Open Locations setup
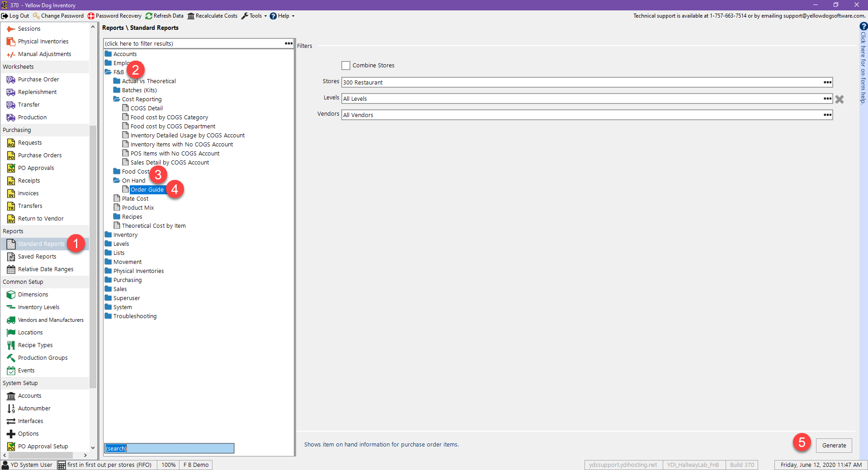Image resolution: width=868 pixels, height=470 pixels. tap(30, 332)
